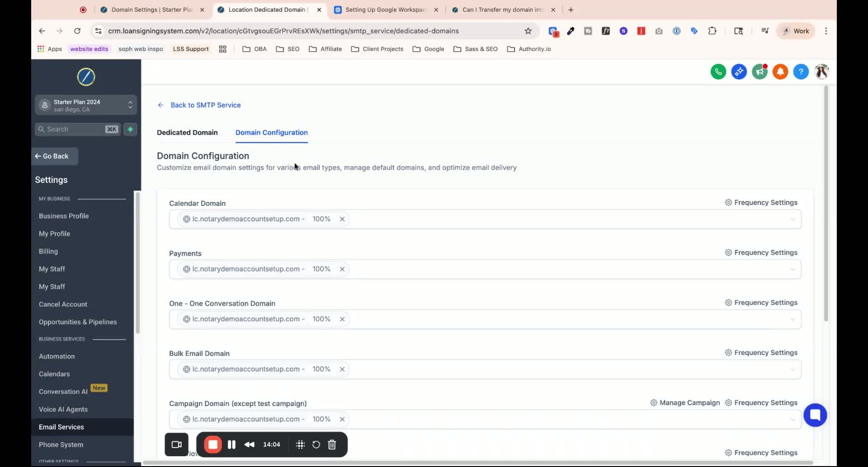Open Automation settings
This screenshot has width=868, height=467.
[x=57, y=356]
